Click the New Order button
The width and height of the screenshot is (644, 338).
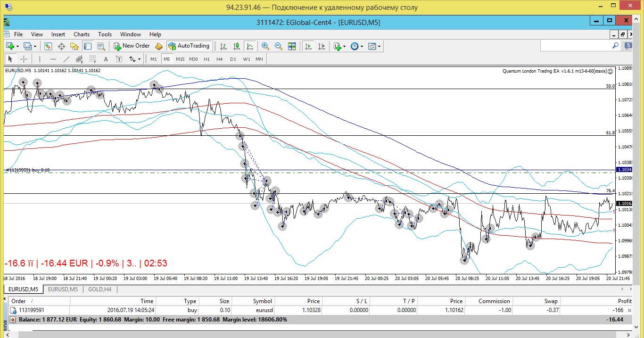132,46
